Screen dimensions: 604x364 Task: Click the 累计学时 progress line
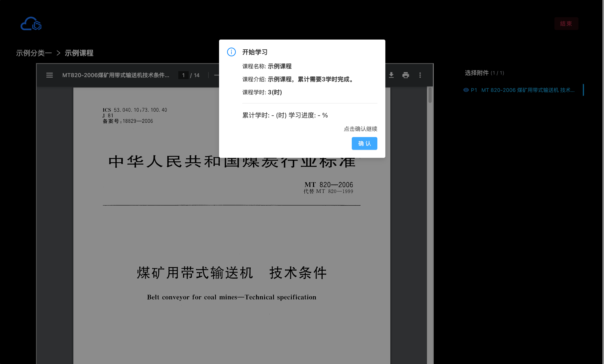[285, 115]
